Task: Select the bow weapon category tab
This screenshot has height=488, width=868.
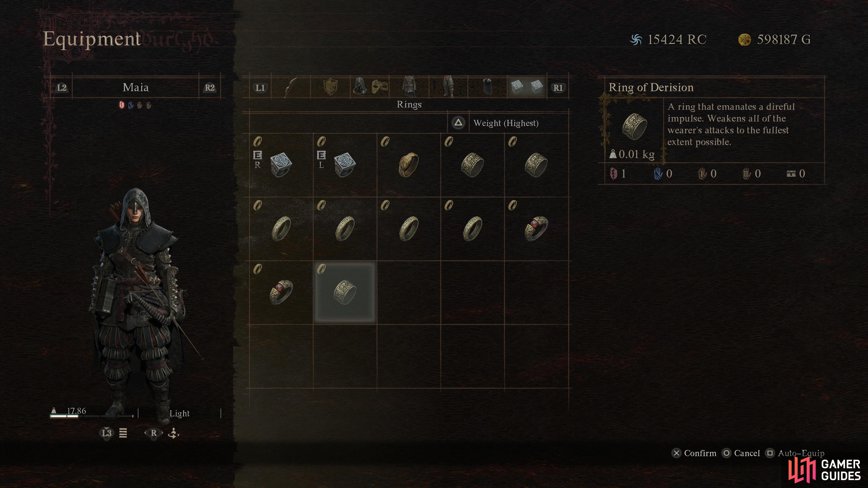Action: (290, 88)
